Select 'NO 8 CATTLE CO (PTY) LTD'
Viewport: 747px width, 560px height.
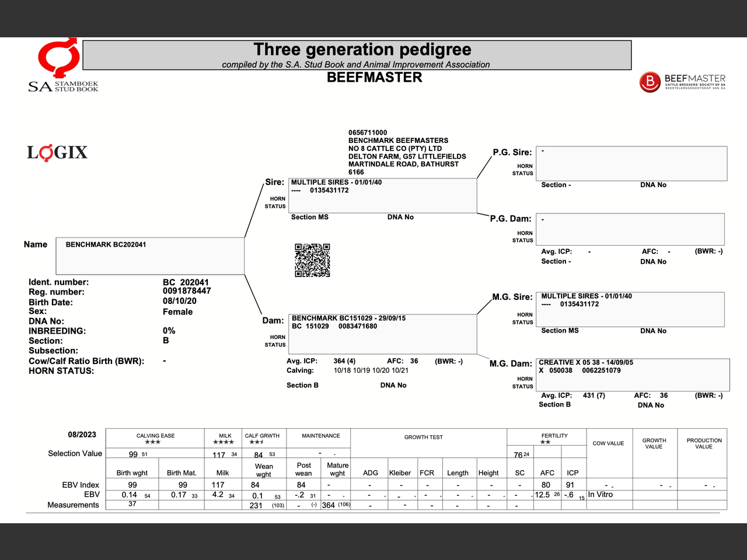coord(395,149)
